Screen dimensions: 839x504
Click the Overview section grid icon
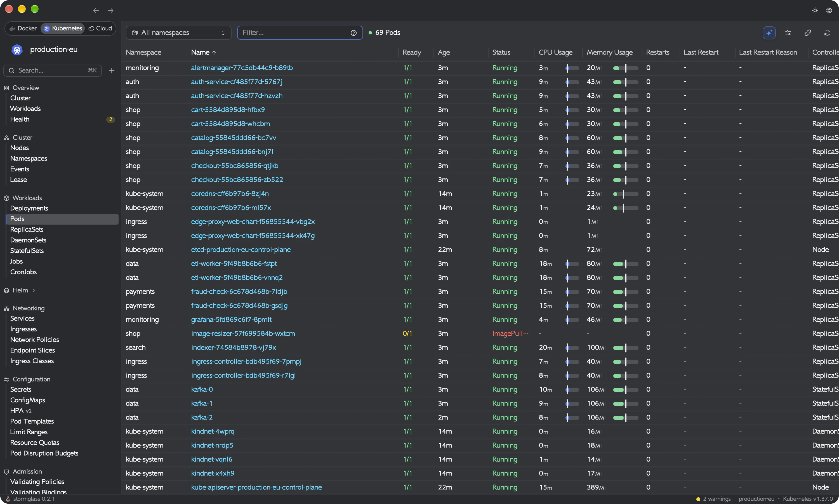point(6,88)
